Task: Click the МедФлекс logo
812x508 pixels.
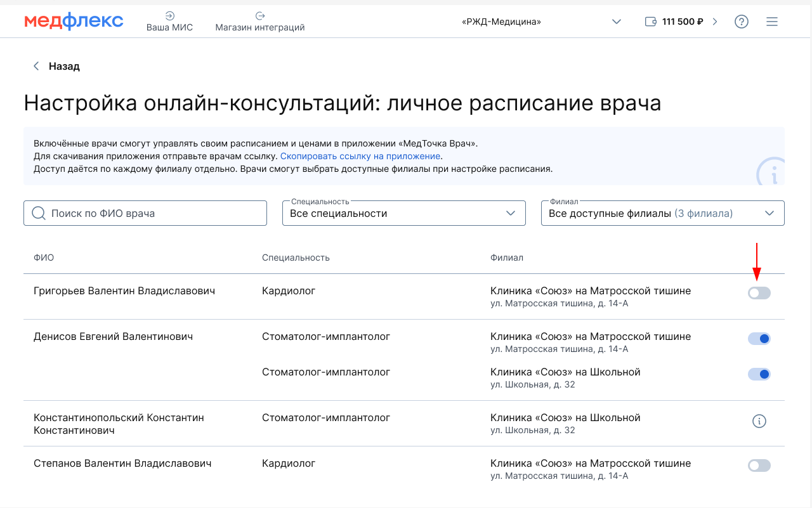Action: [74, 21]
